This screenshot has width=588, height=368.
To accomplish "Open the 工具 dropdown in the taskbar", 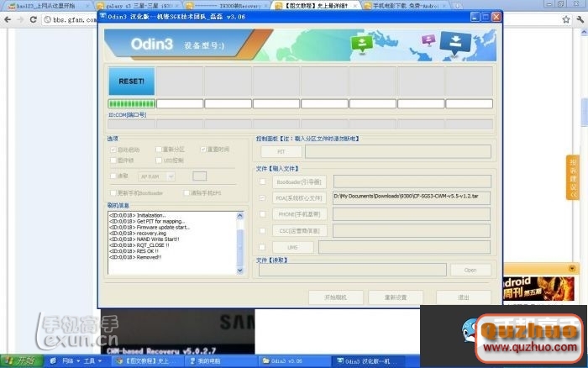I will tap(92, 361).
